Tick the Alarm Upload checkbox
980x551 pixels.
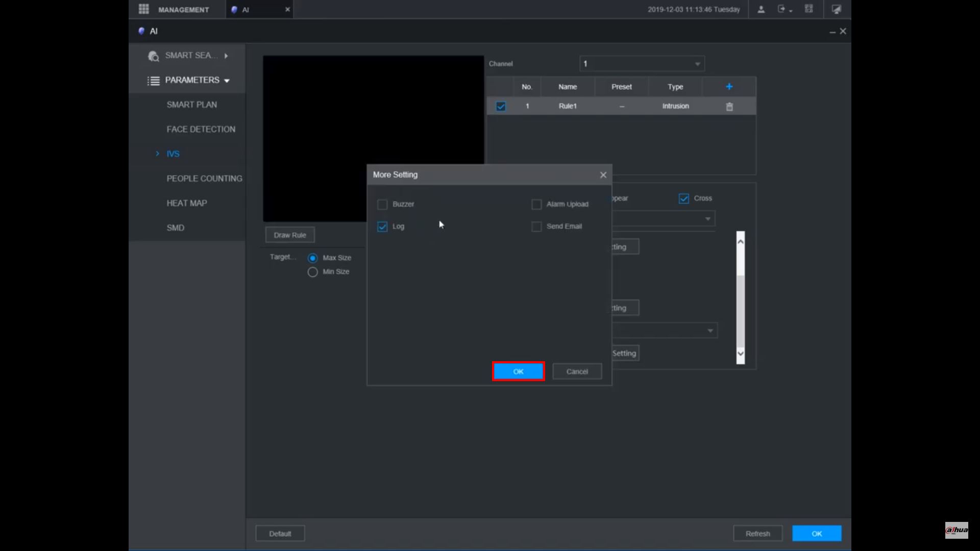pyautogui.click(x=536, y=205)
